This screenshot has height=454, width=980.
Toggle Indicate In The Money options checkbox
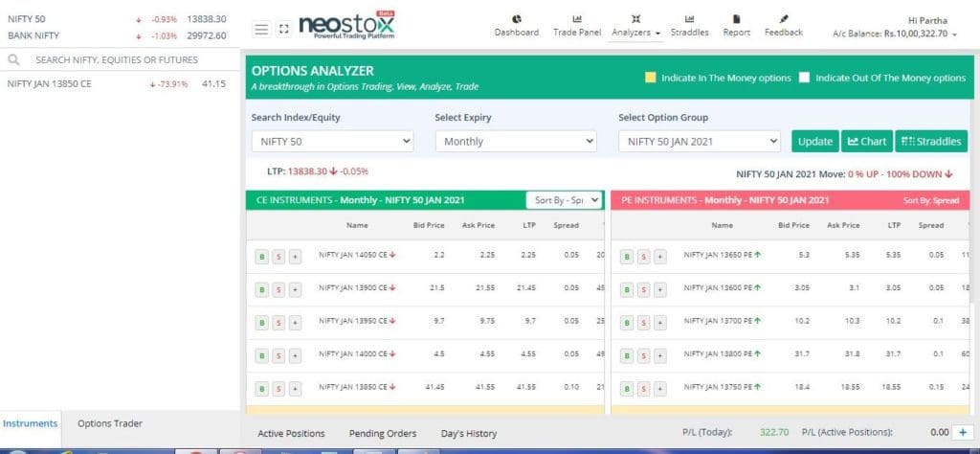tap(650, 79)
